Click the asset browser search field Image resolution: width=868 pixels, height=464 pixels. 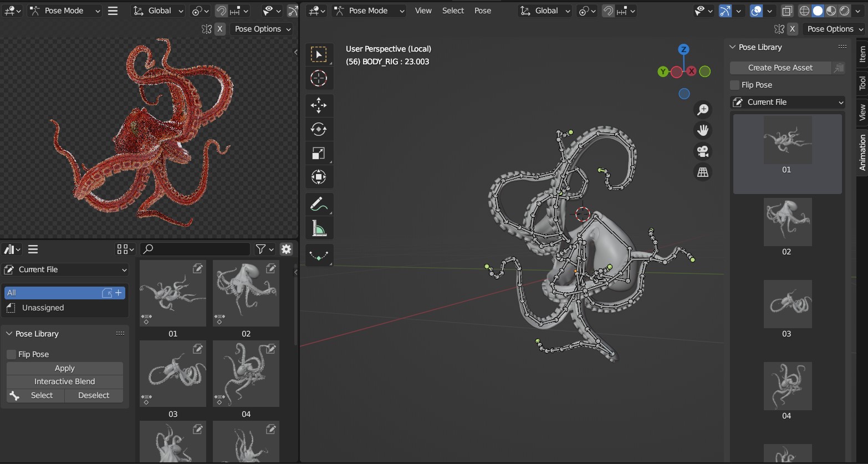click(195, 249)
